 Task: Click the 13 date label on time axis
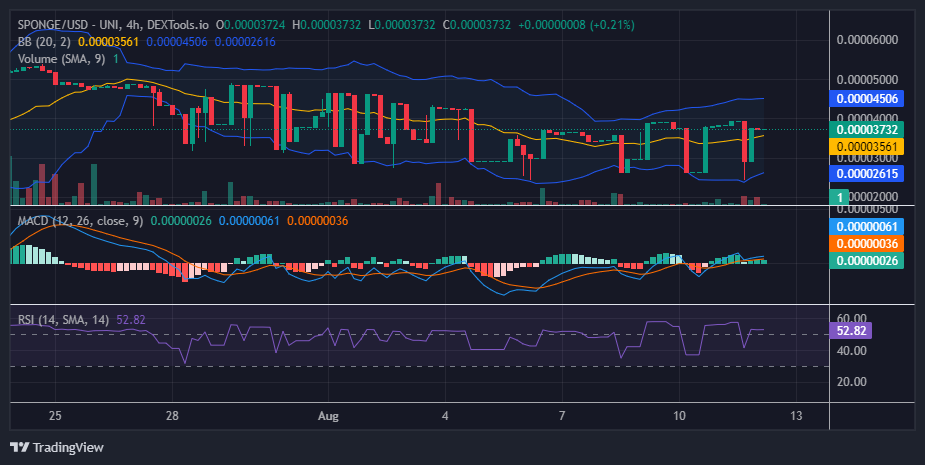click(x=796, y=415)
